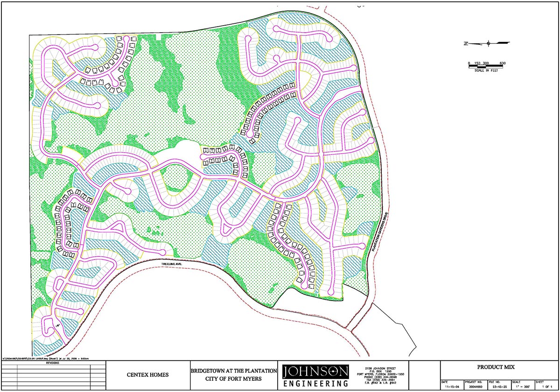560x392 pixels.
Task: Select the Product Mix sheet title
Action: 500,368
